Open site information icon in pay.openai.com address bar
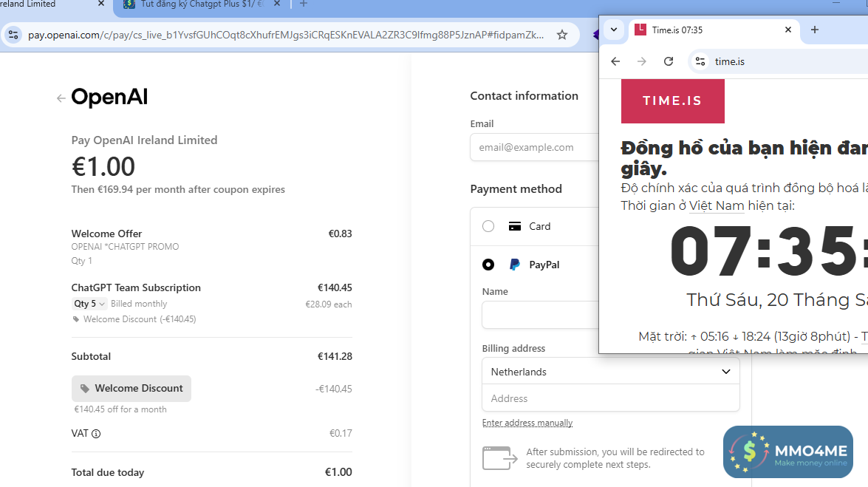The height and width of the screenshot is (487, 868). coord(13,35)
